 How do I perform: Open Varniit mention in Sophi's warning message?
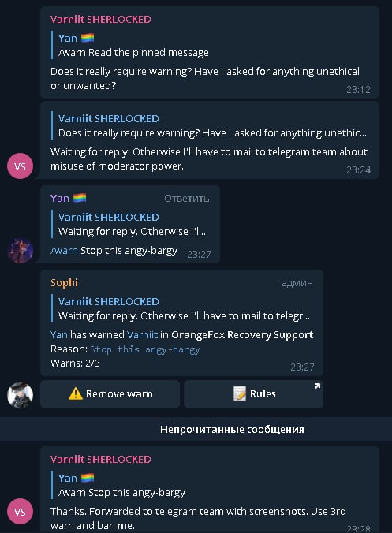[x=142, y=335]
